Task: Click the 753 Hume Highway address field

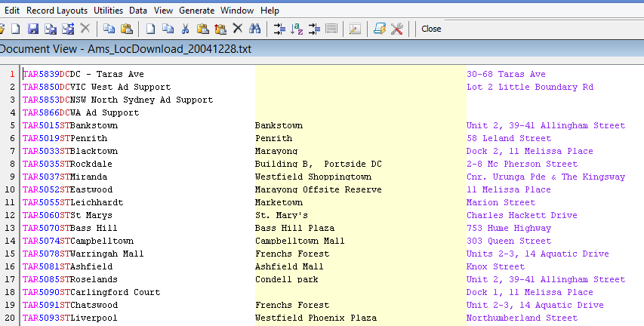Action: click(509, 228)
